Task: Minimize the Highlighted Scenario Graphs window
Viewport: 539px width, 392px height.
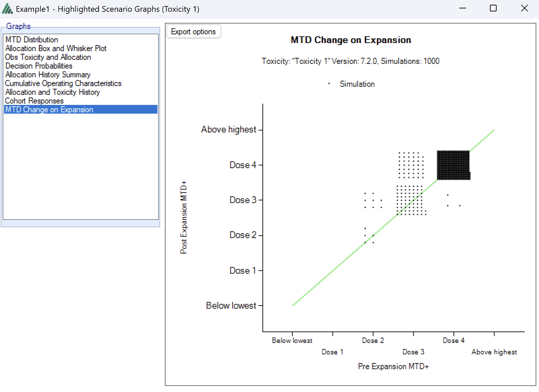Action: 463,8
